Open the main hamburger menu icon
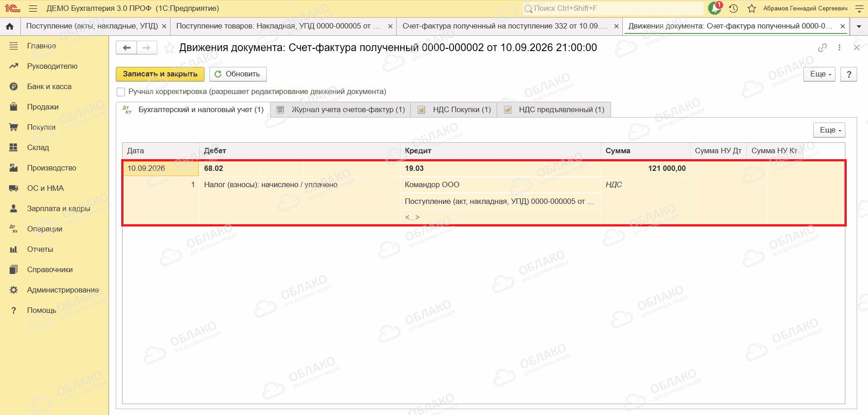Screen dimensions: 868x415 pyautogui.click(x=33, y=8)
